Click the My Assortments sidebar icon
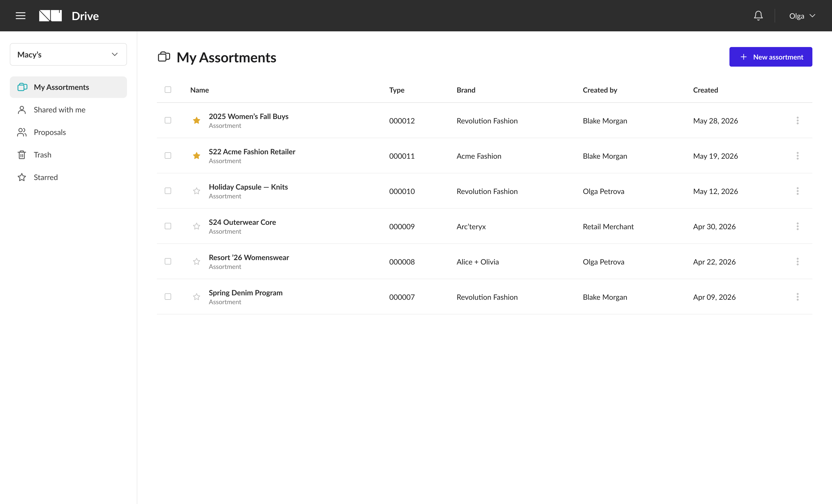This screenshot has width=832, height=504. 22,87
